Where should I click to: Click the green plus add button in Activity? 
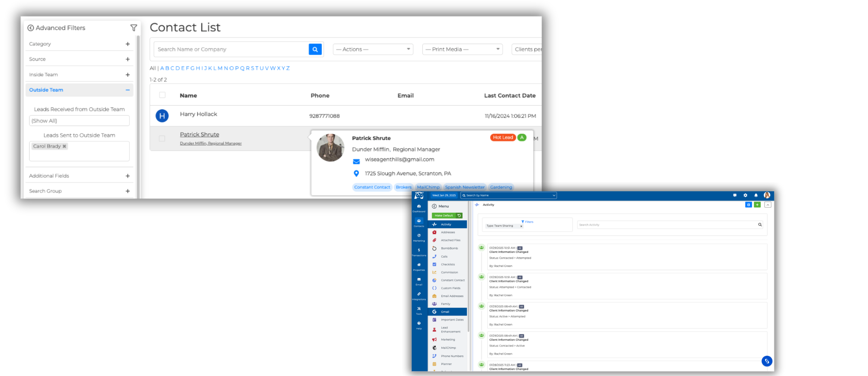[x=757, y=205]
